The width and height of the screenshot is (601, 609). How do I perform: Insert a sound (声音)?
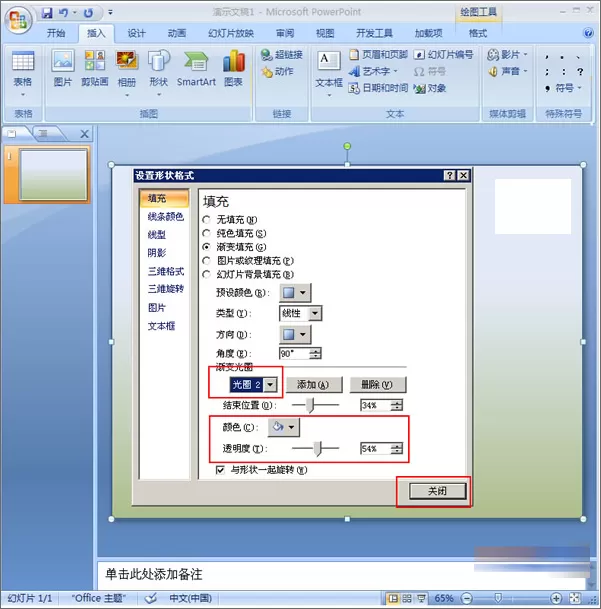(507, 71)
